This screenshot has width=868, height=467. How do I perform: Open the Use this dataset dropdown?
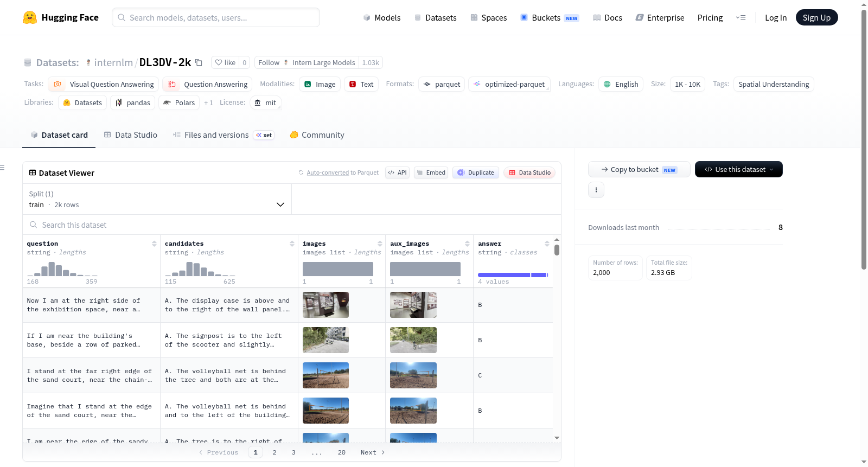click(x=739, y=169)
